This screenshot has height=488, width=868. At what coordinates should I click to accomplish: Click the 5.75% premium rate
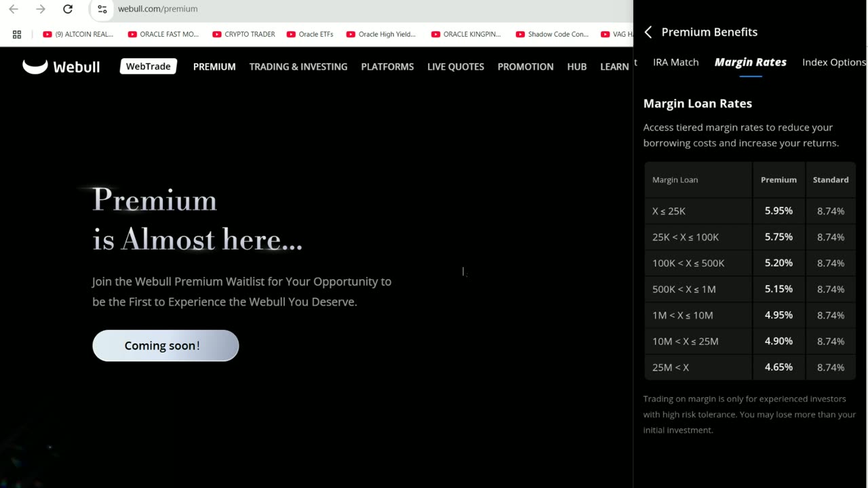(x=778, y=237)
